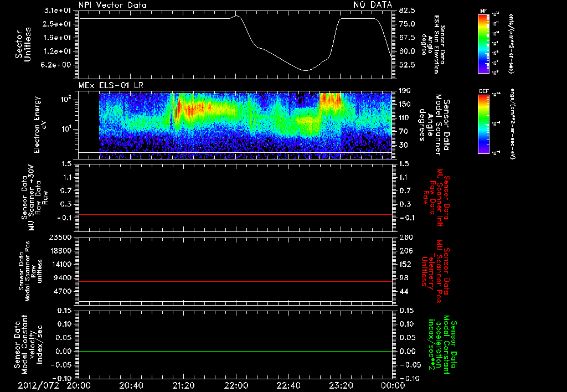Click the 'cnts/(cm**2-sr-sec)' color bar unit label
This screenshot has height=392, width=567.
click(x=511, y=44)
